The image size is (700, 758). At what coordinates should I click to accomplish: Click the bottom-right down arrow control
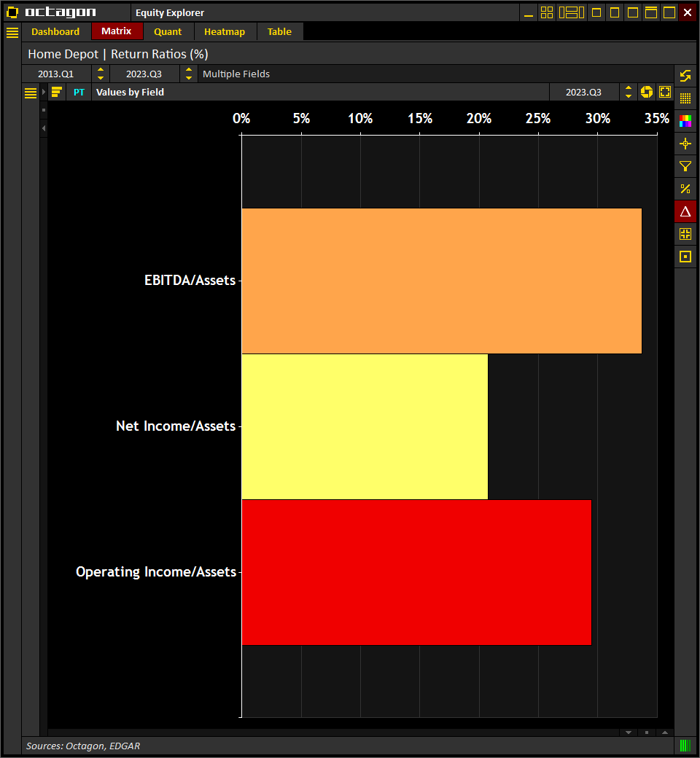point(629,732)
